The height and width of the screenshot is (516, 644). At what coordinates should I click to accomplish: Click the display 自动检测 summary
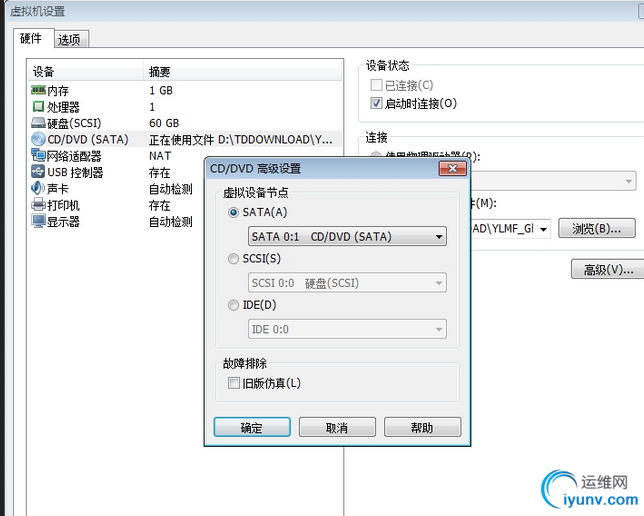pos(170,222)
